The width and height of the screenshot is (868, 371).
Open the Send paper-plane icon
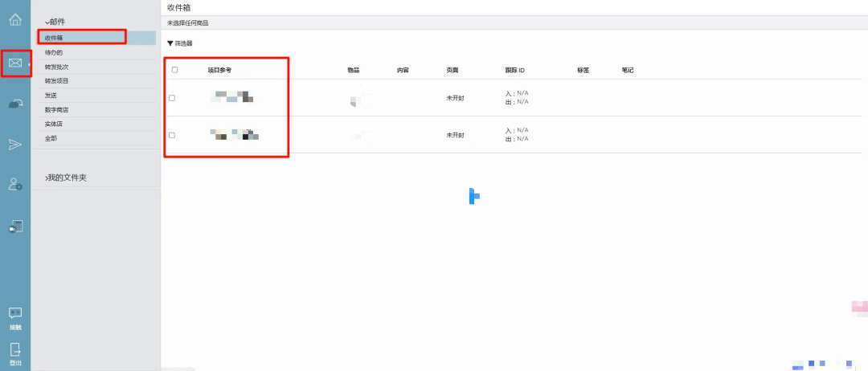(15, 144)
